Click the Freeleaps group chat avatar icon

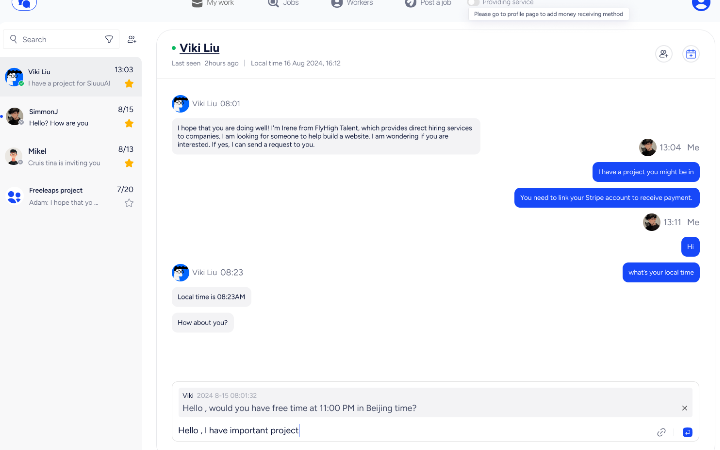pyautogui.click(x=15, y=197)
